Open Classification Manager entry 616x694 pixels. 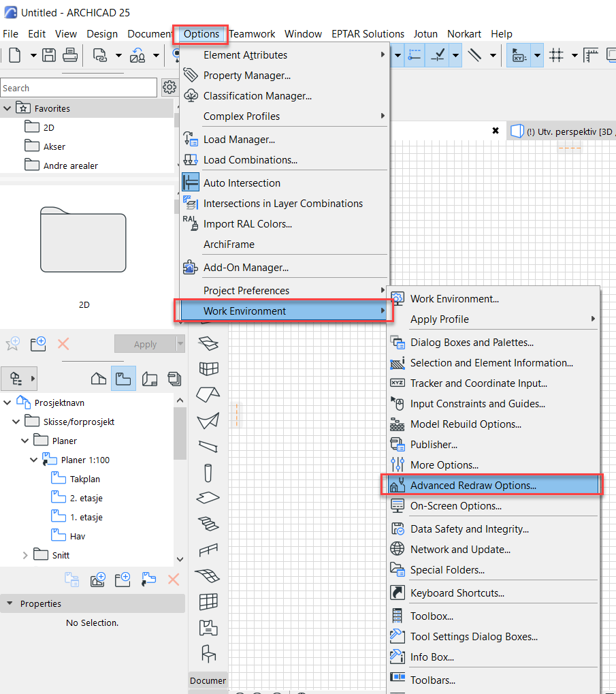pyautogui.click(x=257, y=95)
